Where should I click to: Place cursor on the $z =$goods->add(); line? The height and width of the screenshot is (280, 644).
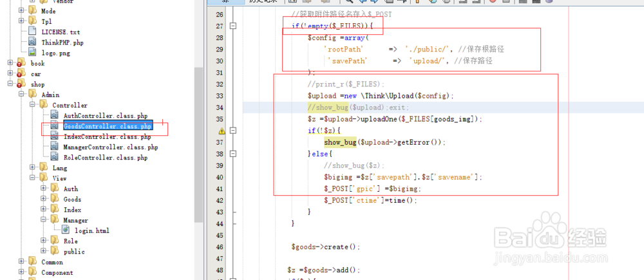pyautogui.click(x=324, y=270)
